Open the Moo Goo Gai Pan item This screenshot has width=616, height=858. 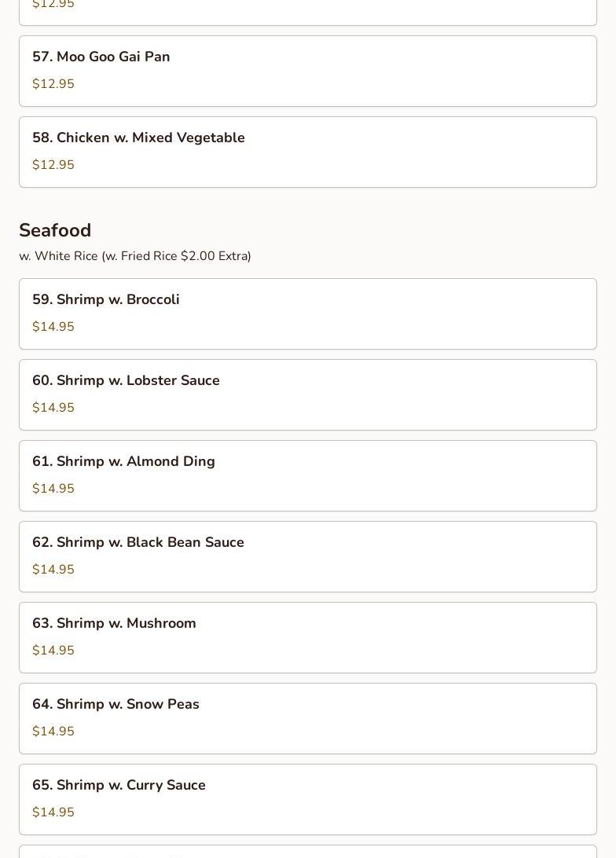click(x=101, y=57)
